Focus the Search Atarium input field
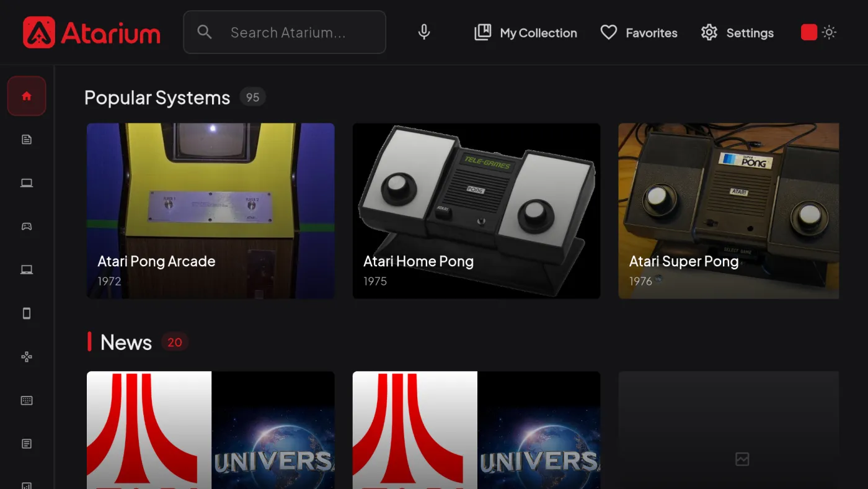Image resolution: width=868 pixels, height=489 pixels. pos(285,32)
